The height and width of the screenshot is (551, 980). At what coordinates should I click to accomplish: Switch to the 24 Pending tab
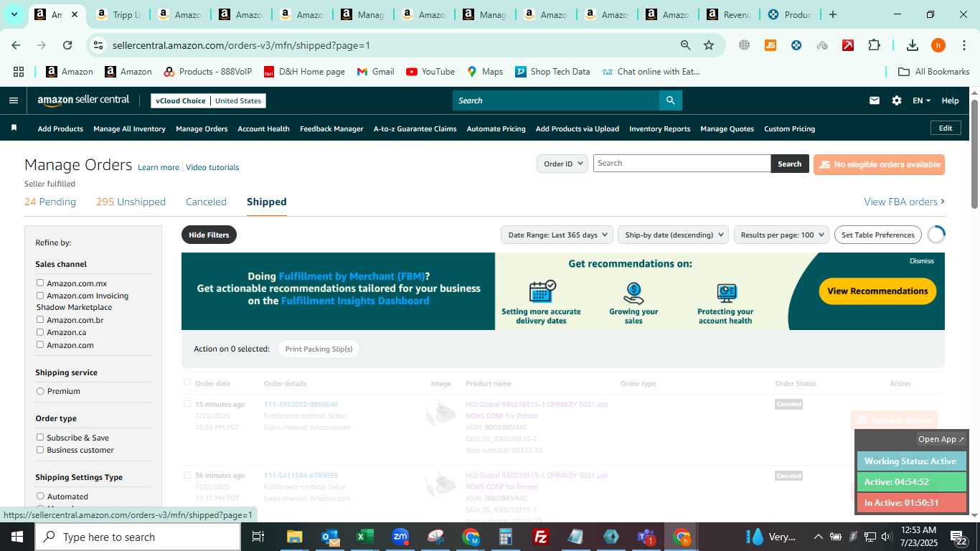50,202
